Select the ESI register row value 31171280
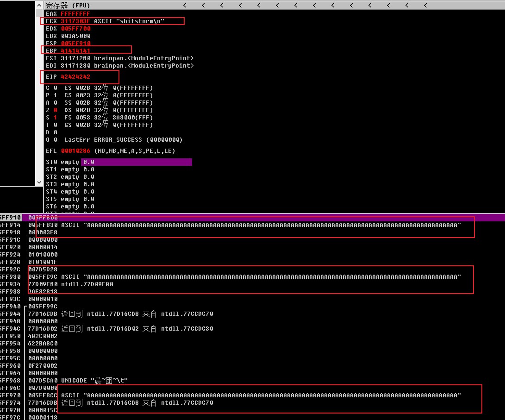 (75, 58)
